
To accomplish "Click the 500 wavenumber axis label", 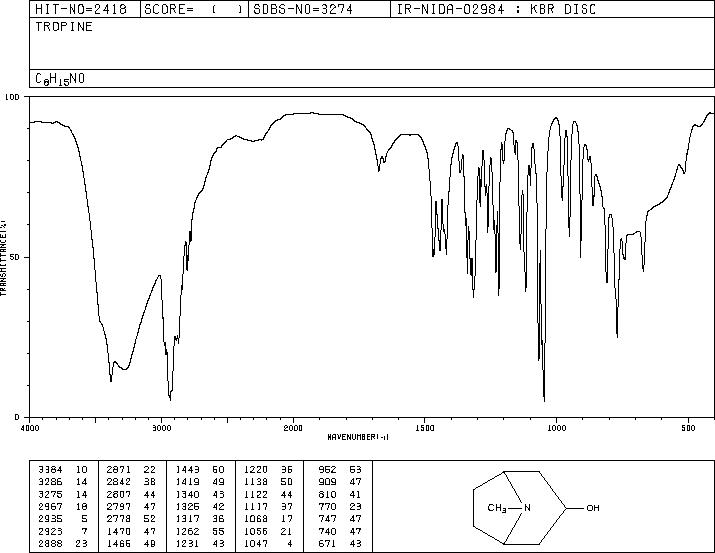I will pyautogui.click(x=688, y=428).
